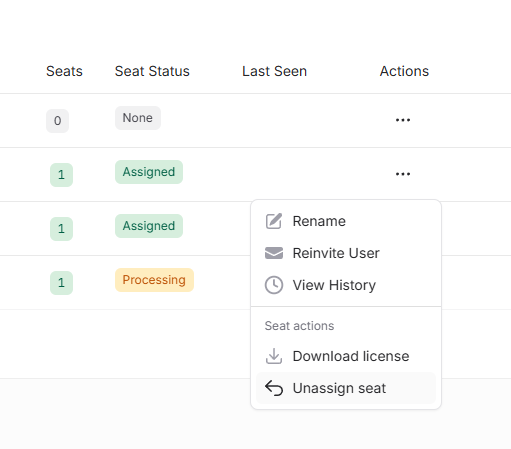Click the seat count 0 badge
This screenshot has height=449, width=511.
[x=57, y=121]
